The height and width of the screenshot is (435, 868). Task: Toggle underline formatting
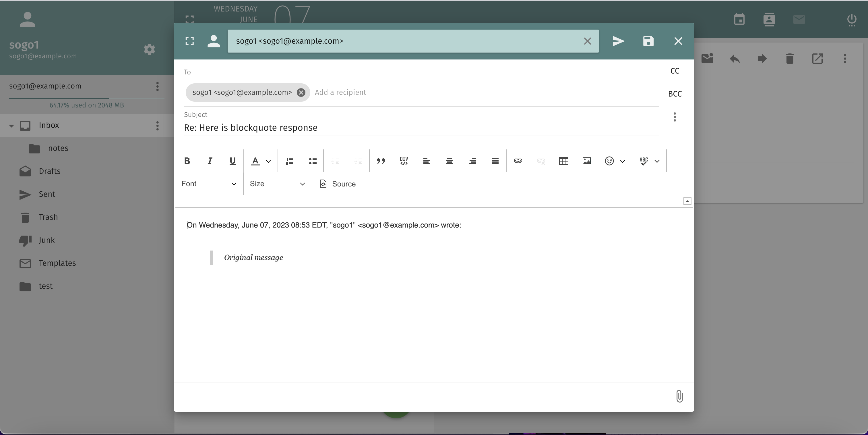tap(232, 161)
